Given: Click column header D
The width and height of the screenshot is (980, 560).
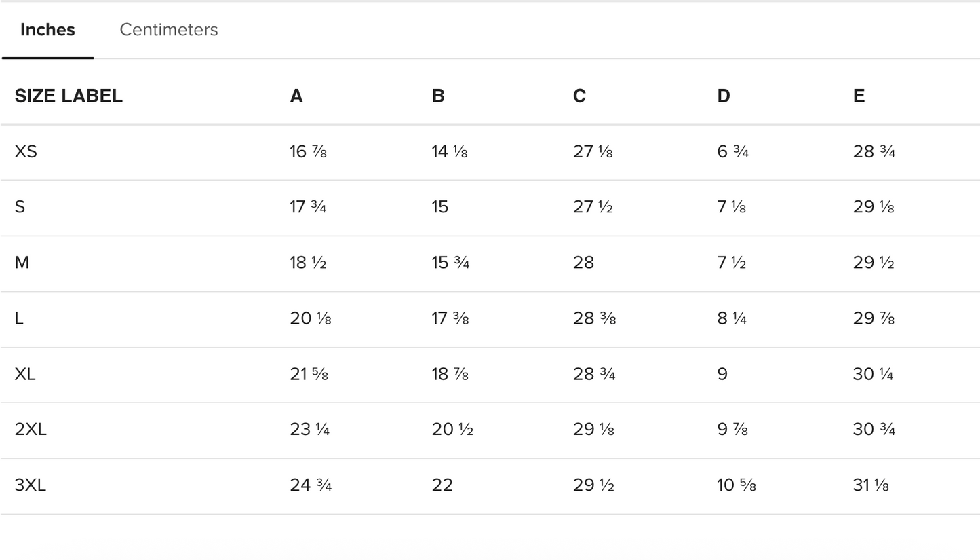Looking at the screenshot, I should (724, 96).
